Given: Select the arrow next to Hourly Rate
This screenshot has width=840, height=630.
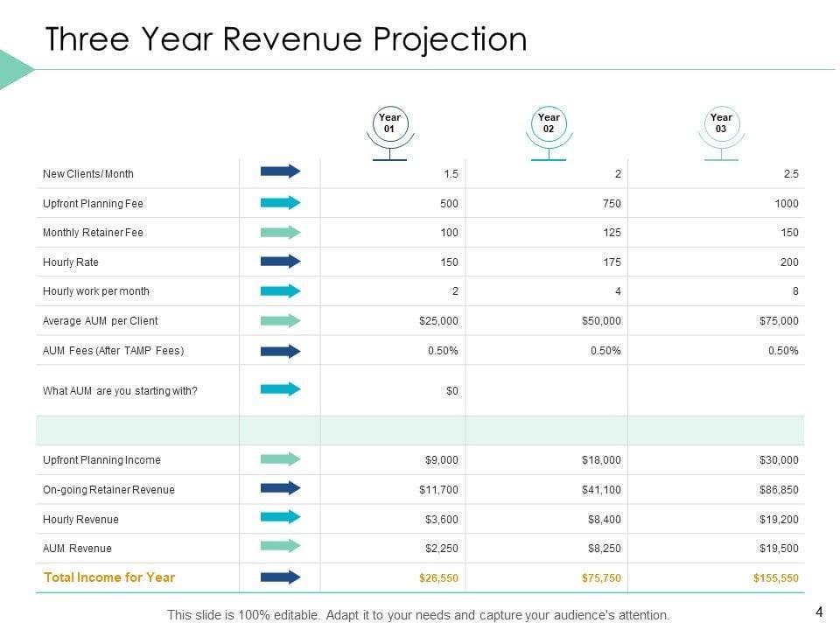Looking at the screenshot, I should tap(280, 262).
